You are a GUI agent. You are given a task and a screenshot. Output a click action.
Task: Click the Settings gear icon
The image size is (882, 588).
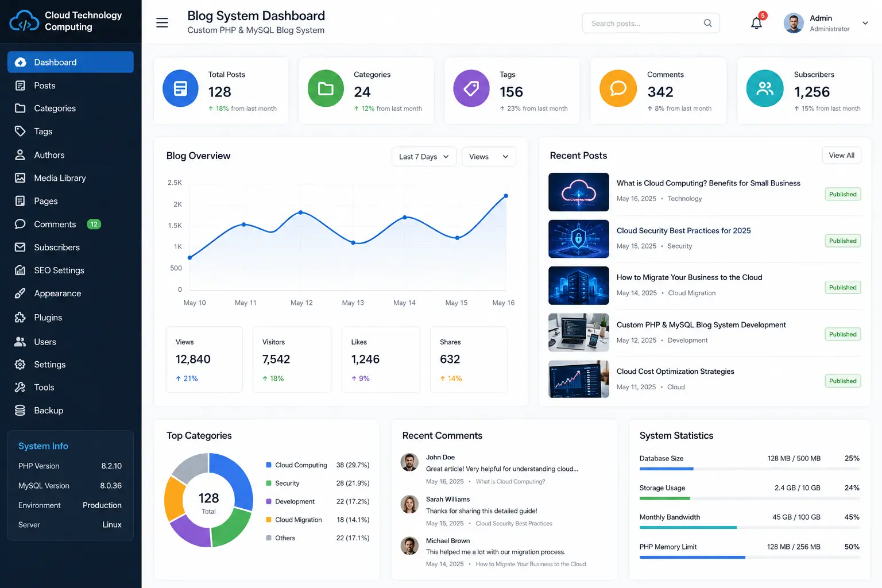[20, 365]
